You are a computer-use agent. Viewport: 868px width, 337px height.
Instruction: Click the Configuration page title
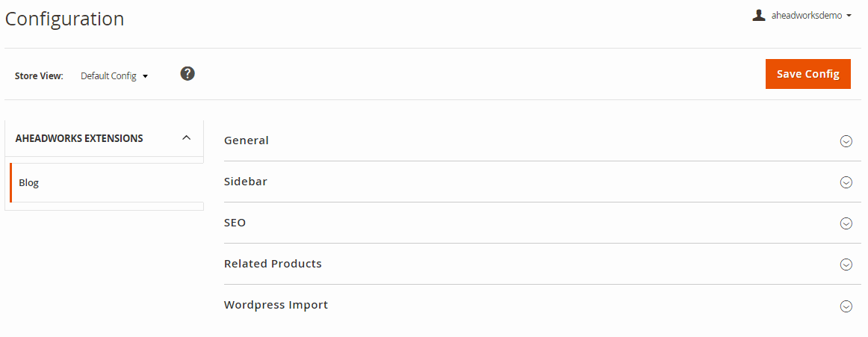(65, 19)
